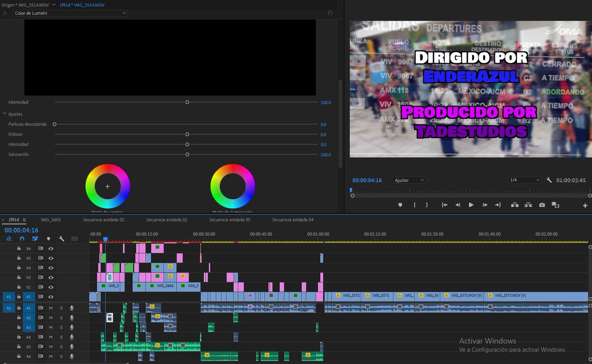Image resolution: width=592 pixels, height=364 pixels.
Task: Enable voice-over record on track A6
Action: 72,356
